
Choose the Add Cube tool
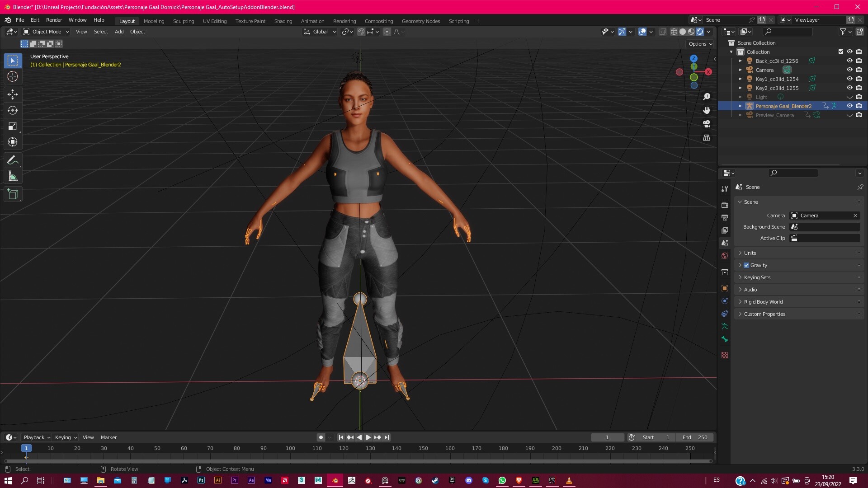tap(13, 194)
